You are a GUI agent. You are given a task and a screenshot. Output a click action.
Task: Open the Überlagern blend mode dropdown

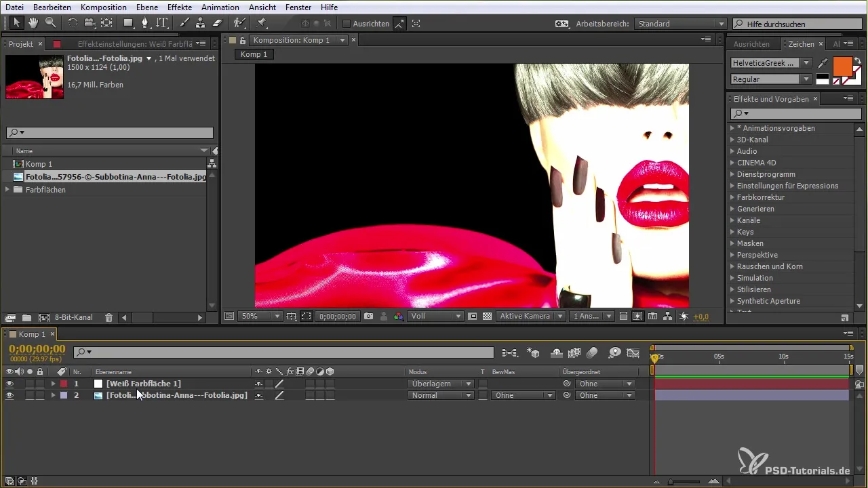(x=441, y=384)
